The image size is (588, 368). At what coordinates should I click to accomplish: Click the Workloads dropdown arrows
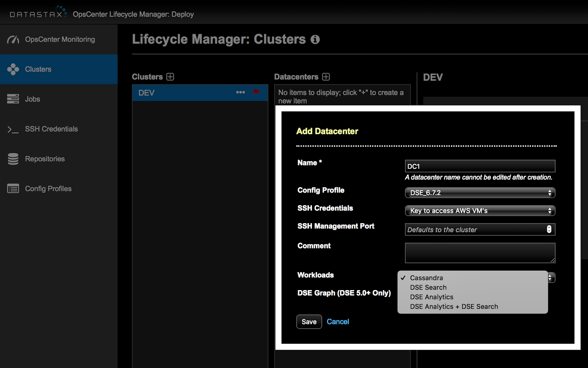tap(551, 278)
